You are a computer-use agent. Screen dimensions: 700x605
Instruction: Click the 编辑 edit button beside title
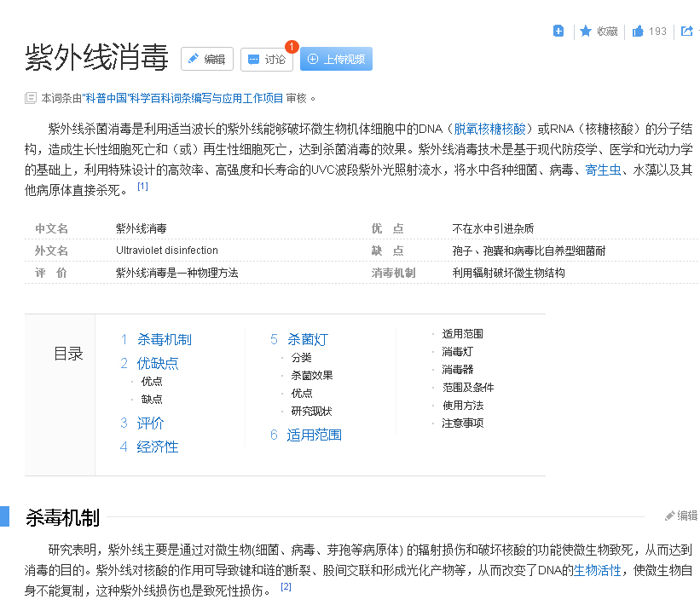(206, 59)
